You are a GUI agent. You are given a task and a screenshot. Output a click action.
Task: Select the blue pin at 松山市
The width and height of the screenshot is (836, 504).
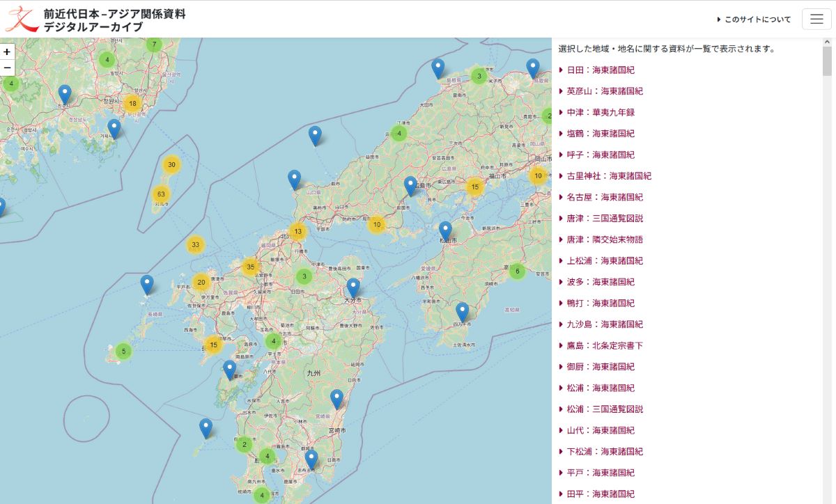pyautogui.click(x=445, y=231)
